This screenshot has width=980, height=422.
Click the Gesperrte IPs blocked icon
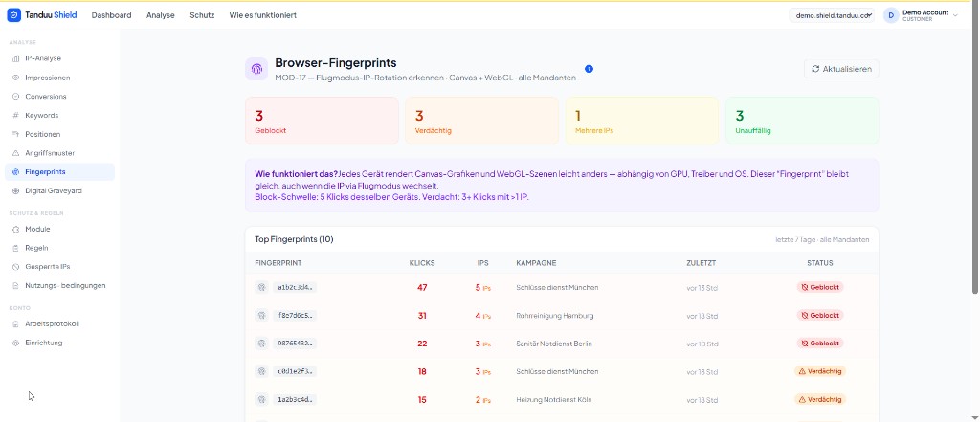pos(15,267)
